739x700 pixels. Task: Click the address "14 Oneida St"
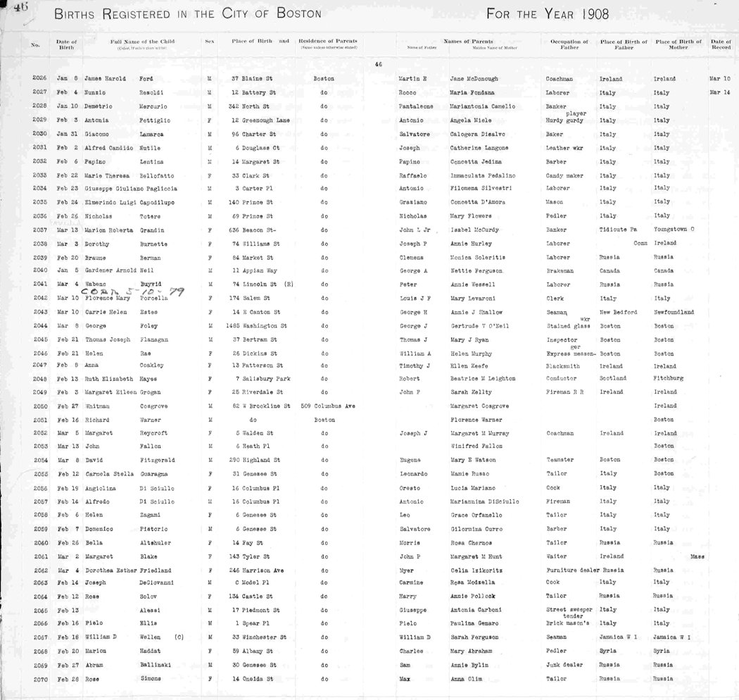[x=253, y=679]
